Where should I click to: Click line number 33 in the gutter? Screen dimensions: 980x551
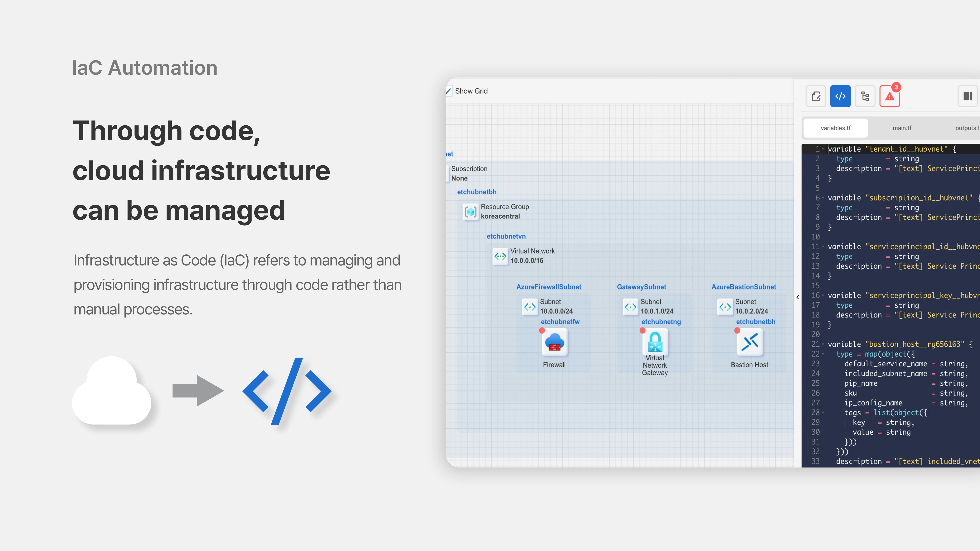click(x=815, y=461)
